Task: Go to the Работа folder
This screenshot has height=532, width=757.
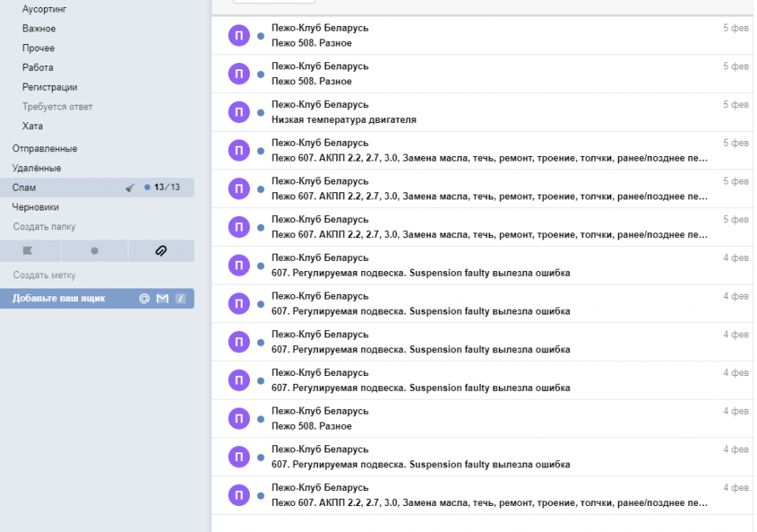Action: 38,68
